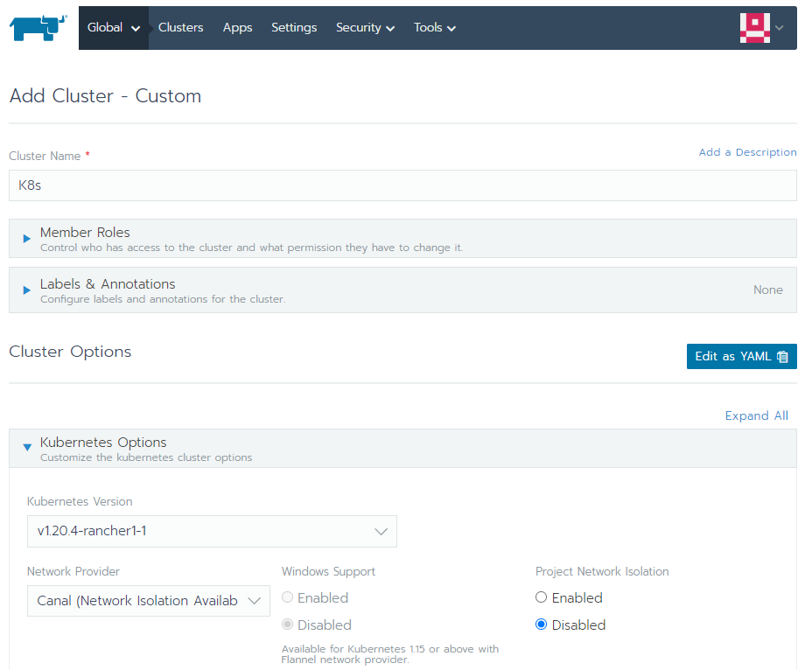Click the Expand All link
Screen dimensions: 812x670
pos(756,415)
